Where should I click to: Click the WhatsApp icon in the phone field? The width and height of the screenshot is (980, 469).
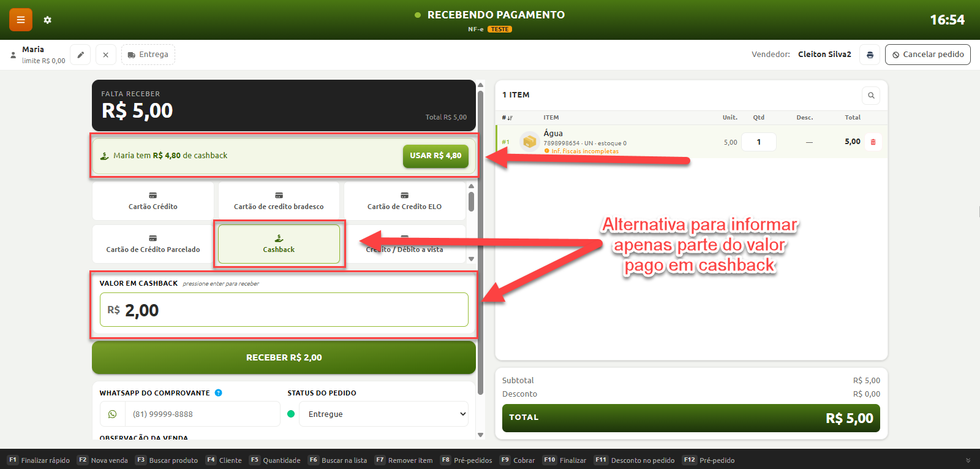coord(113,414)
